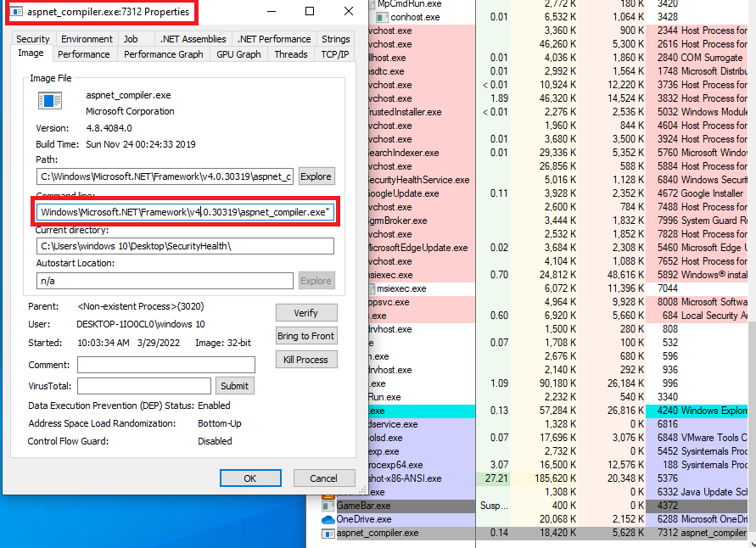This screenshot has width=756, height=548.
Task: Click Bring to Front button
Action: point(305,336)
